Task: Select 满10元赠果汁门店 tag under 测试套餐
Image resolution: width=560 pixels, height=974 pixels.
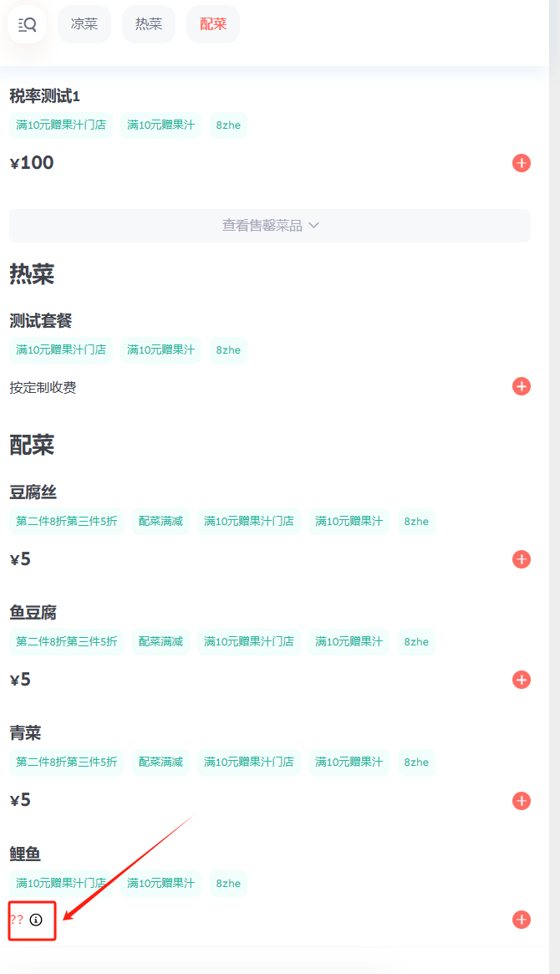Action: click(x=61, y=349)
